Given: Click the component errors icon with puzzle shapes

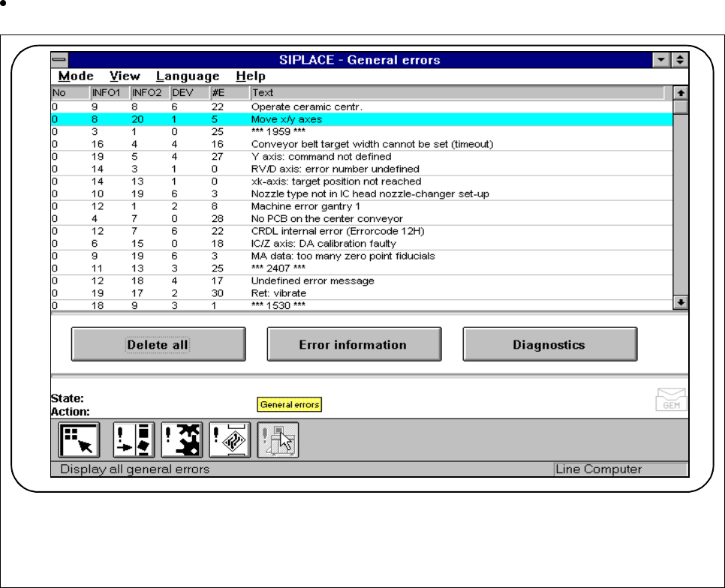Looking at the screenshot, I should (x=182, y=440).
